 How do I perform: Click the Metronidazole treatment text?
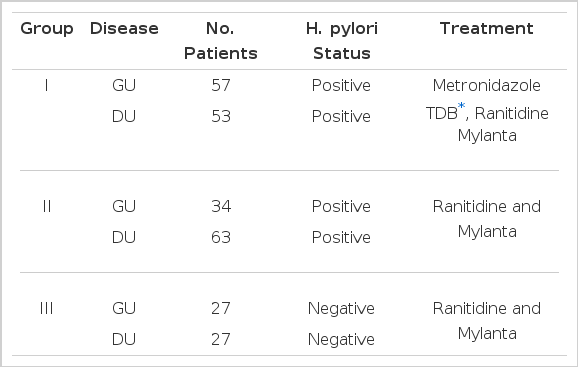(x=487, y=85)
